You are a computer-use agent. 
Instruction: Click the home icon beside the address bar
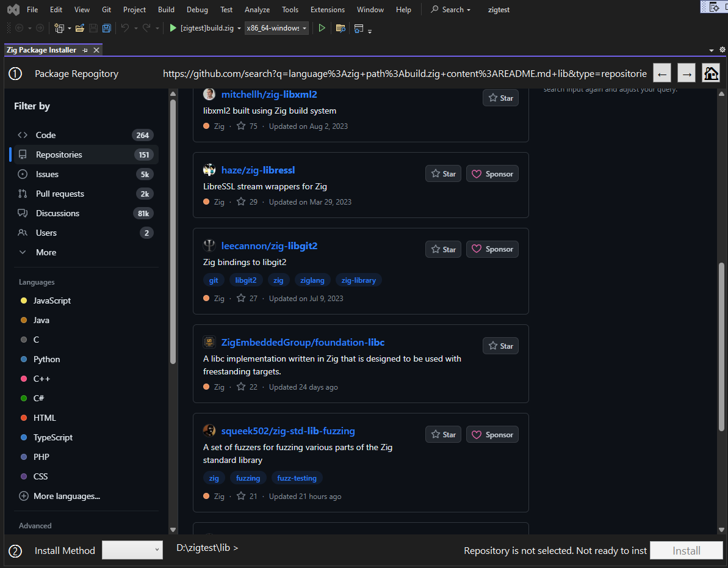coord(711,73)
